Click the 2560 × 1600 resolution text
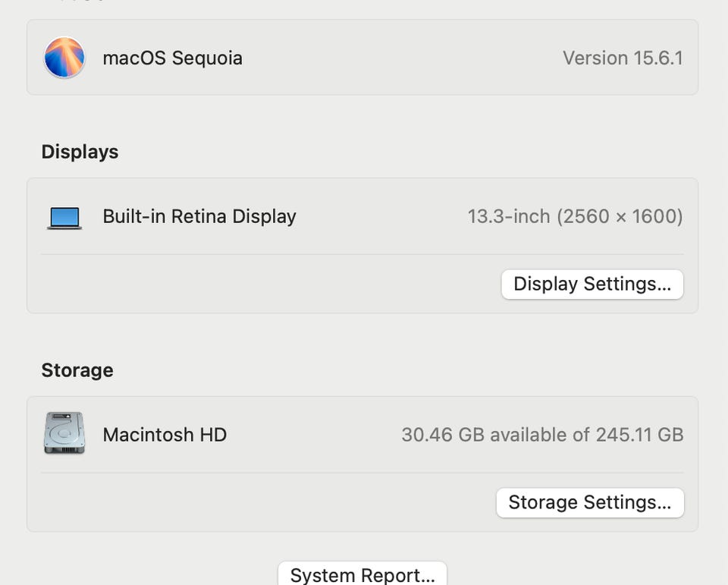 620,217
